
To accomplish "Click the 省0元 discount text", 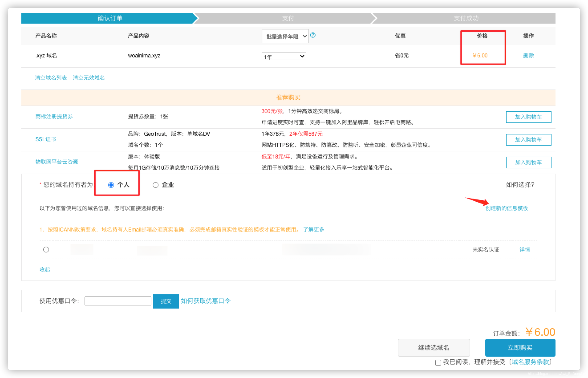I will [x=401, y=55].
